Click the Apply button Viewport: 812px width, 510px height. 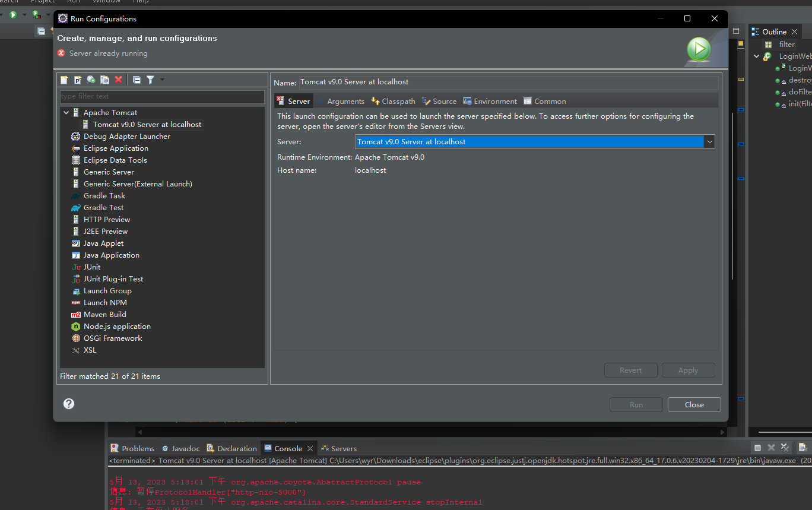point(688,370)
